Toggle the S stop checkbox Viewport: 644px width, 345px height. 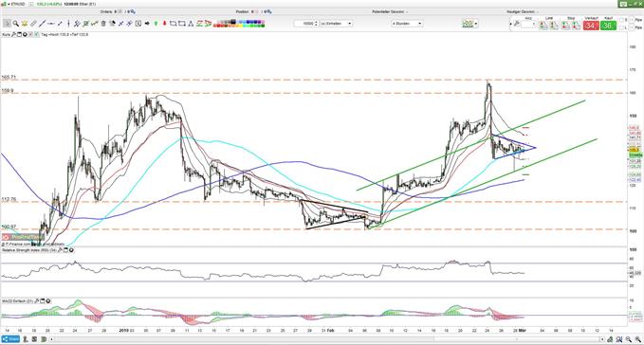(x=621, y=20)
